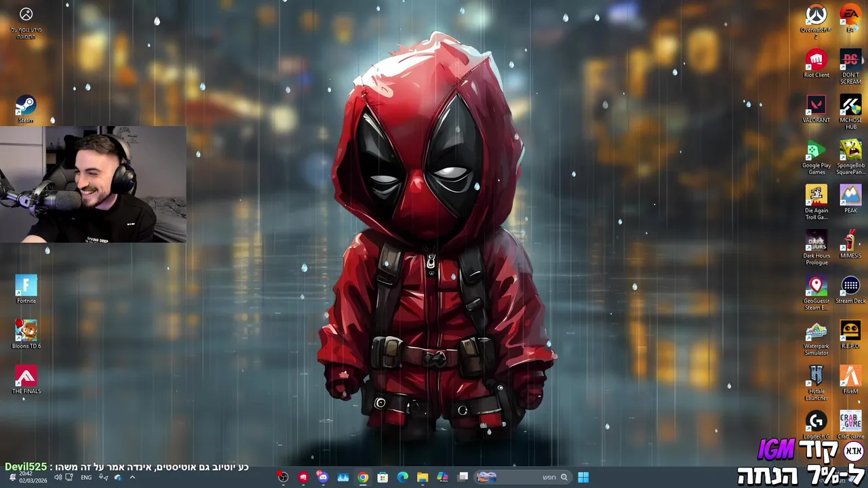Open Discord from the taskbar
This screenshot has width=868, height=488.
pyautogui.click(x=323, y=477)
